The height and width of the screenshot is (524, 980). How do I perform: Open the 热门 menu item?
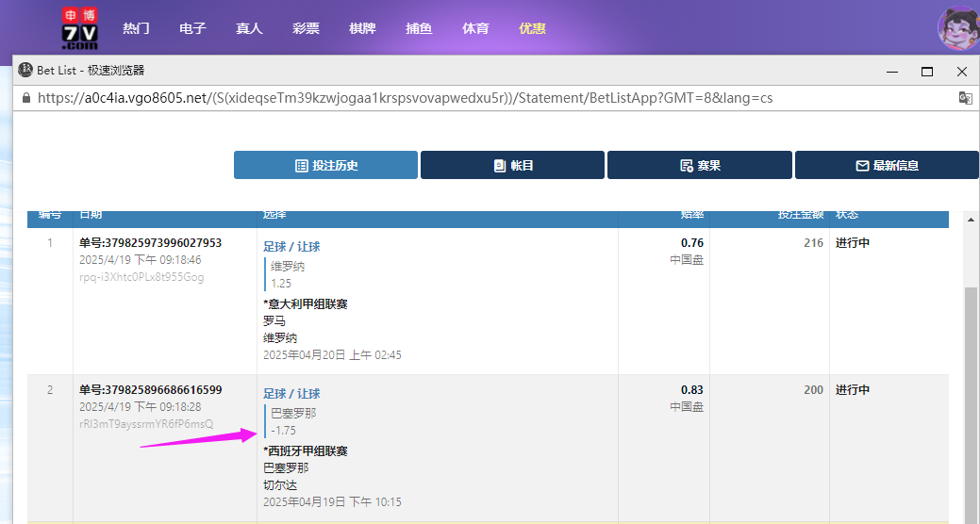click(136, 28)
